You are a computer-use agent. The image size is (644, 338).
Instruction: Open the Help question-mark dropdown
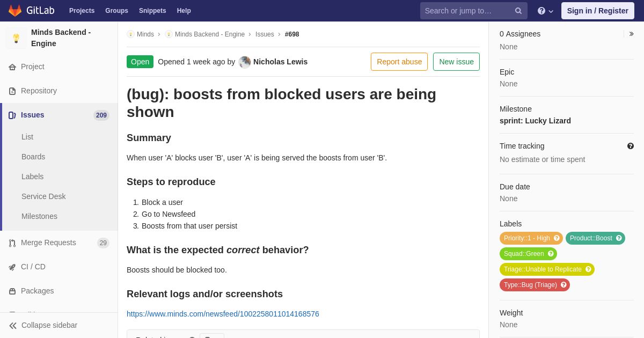click(x=545, y=11)
